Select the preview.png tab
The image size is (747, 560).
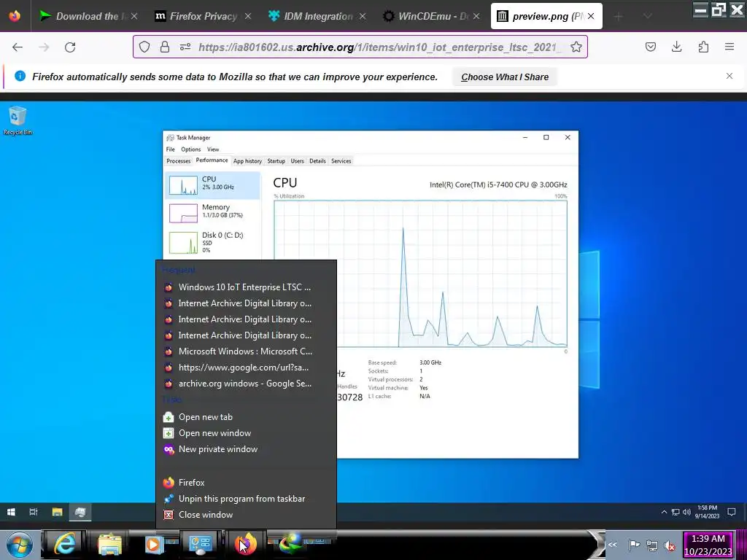point(546,16)
